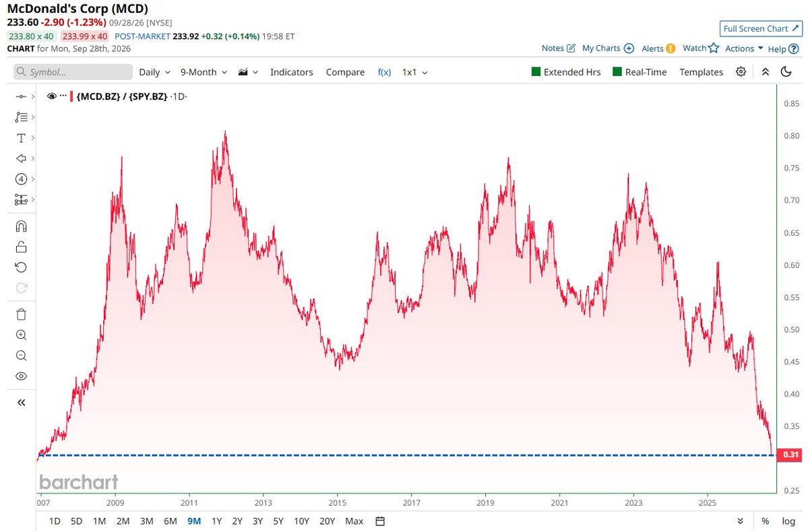Expand text tool submenu arrow
This screenshot has height=532, width=808.
point(32,138)
